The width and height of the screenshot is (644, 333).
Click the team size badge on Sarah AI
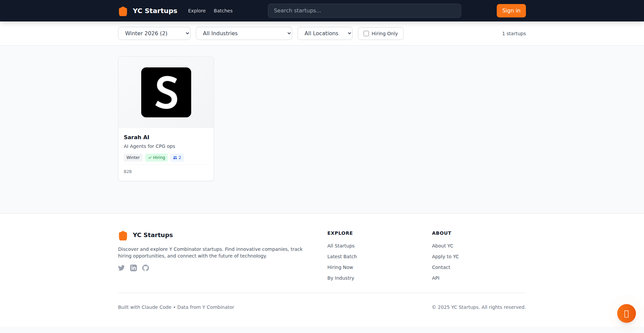click(177, 158)
